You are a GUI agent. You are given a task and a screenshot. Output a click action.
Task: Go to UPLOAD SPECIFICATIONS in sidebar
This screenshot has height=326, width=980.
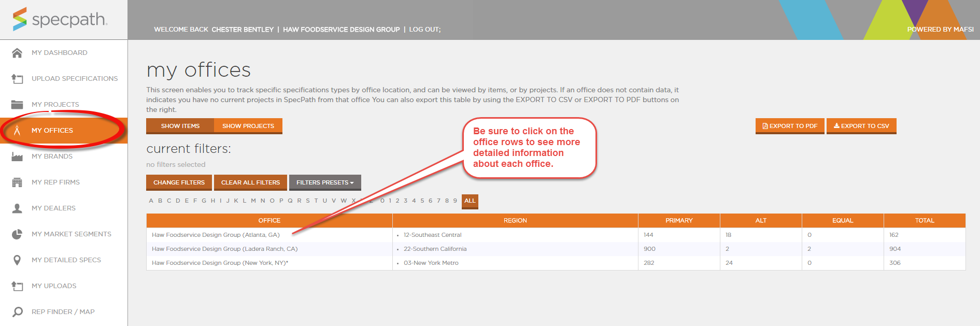[75, 79]
